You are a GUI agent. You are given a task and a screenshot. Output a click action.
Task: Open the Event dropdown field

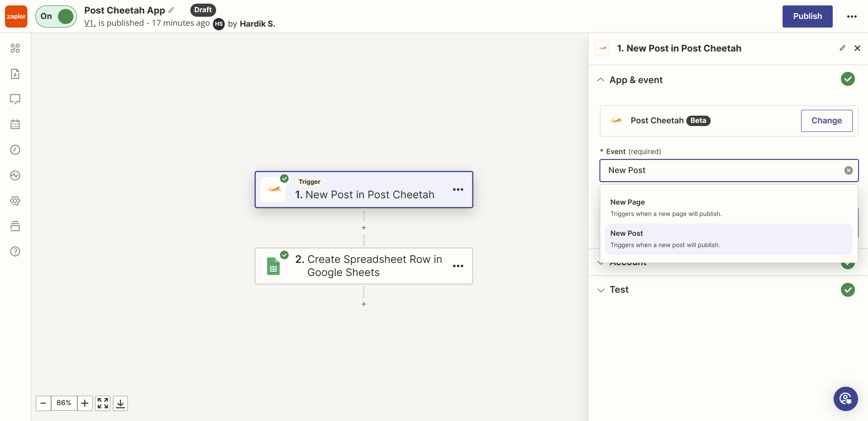click(x=729, y=170)
